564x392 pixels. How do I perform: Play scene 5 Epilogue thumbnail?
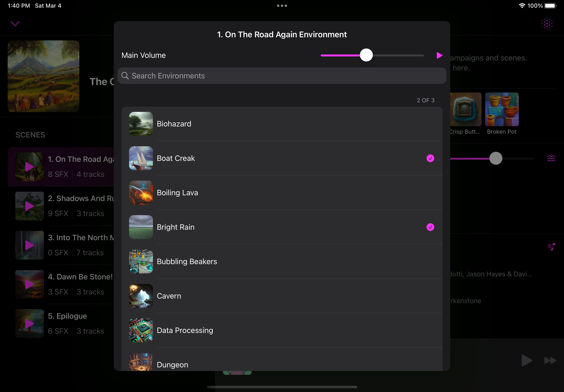point(29,323)
